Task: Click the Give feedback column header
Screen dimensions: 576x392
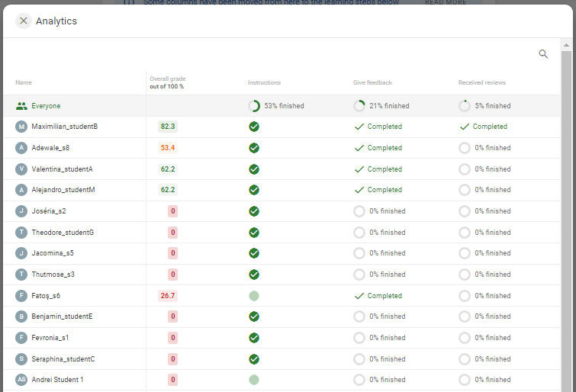Action: click(372, 82)
